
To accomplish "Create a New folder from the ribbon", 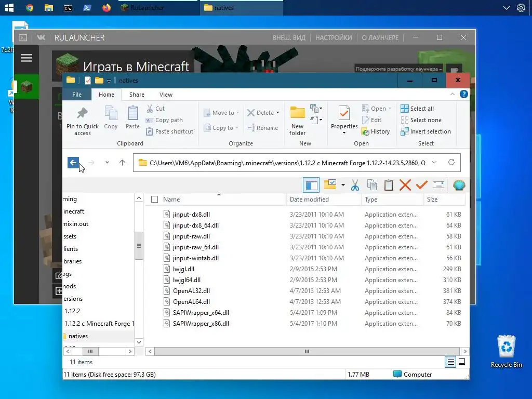I will pos(297,121).
